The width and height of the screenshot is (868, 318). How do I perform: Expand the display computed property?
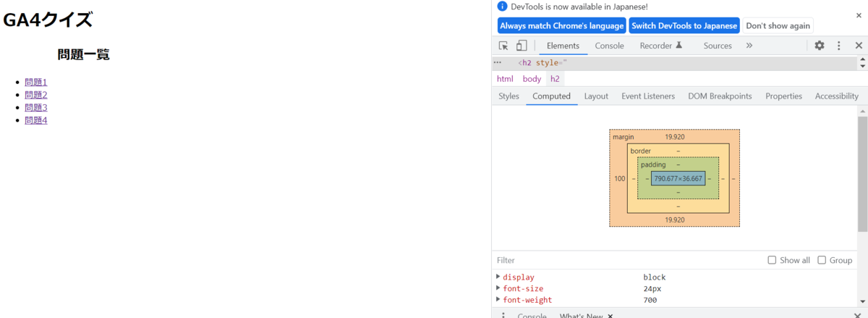[x=498, y=277]
